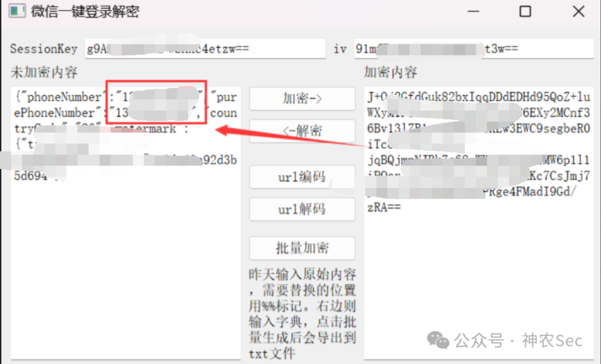Viewport: 601px width, 364px height.
Task: Click the 加密内容 label
Action: click(x=391, y=72)
